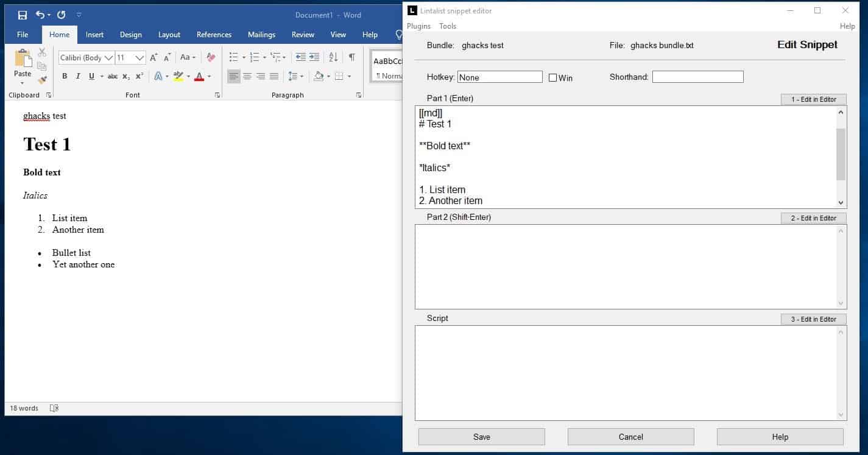This screenshot has height=455, width=868.
Task: Open the proofing icon in Word status bar
Action: coord(54,408)
